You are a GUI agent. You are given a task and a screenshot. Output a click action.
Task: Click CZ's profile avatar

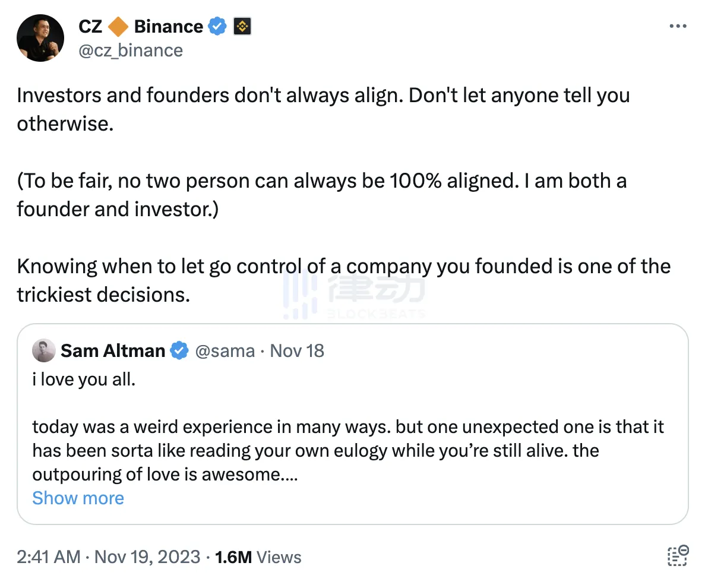40,37
